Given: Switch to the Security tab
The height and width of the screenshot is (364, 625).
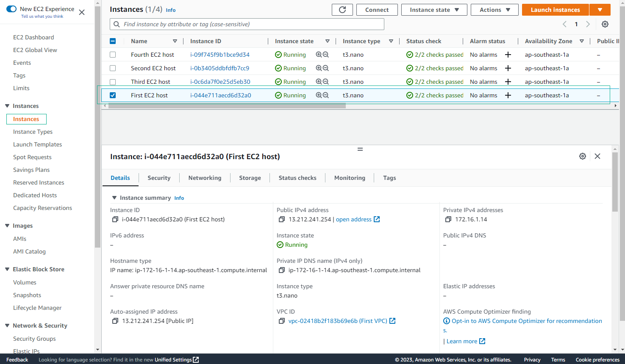Looking at the screenshot, I should pyautogui.click(x=159, y=178).
